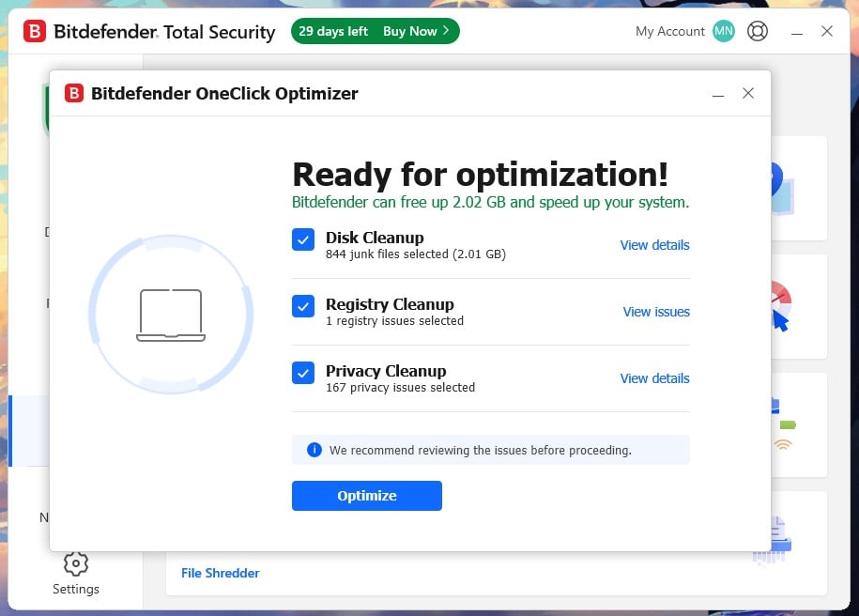Click the OneClick Optimizer logo icon
This screenshot has width=859, height=616.
tap(74, 93)
